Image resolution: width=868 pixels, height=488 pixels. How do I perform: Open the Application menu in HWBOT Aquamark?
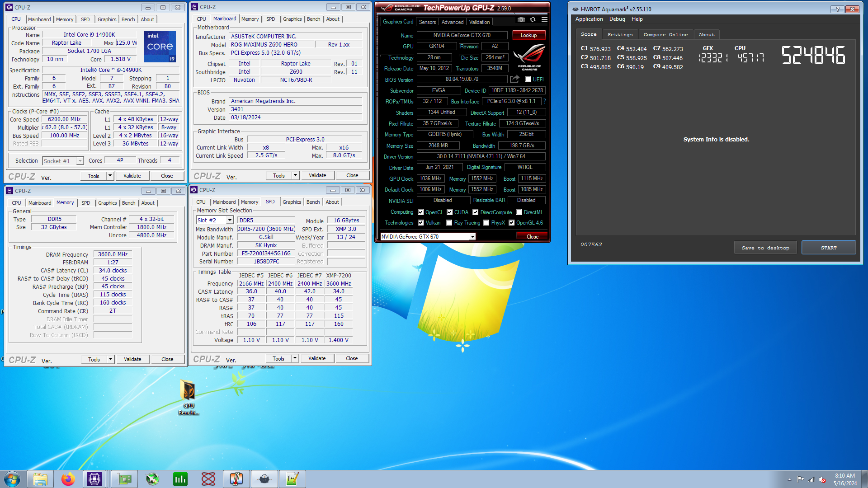coord(589,19)
